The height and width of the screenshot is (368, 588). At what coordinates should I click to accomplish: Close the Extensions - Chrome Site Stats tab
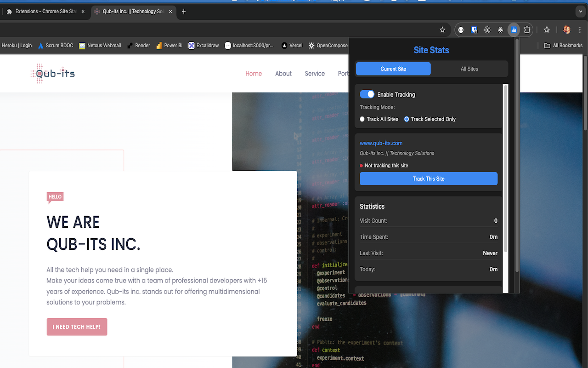[x=83, y=11]
